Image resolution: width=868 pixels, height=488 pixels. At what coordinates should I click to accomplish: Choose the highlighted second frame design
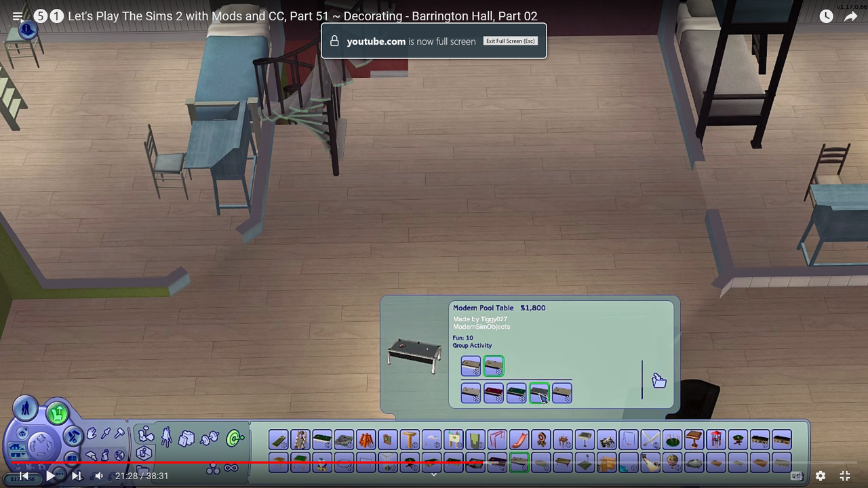[494, 366]
